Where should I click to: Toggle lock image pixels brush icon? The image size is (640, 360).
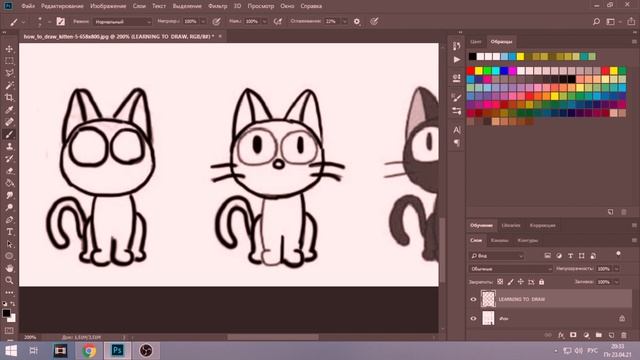(510, 282)
